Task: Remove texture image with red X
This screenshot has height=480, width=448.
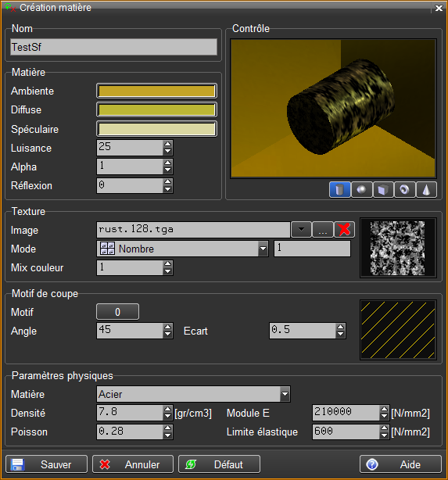Action: click(345, 229)
